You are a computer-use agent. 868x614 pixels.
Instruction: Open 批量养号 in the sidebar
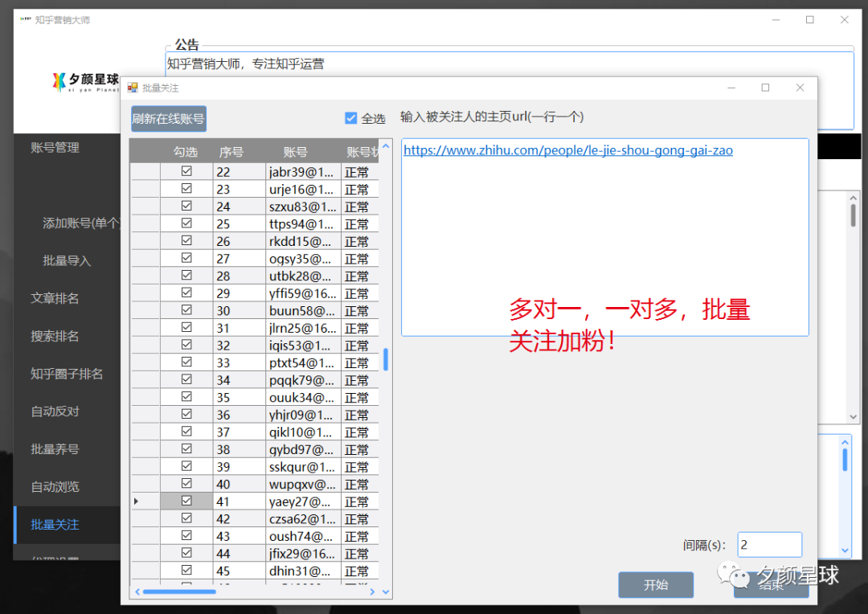(x=55, y=448)
